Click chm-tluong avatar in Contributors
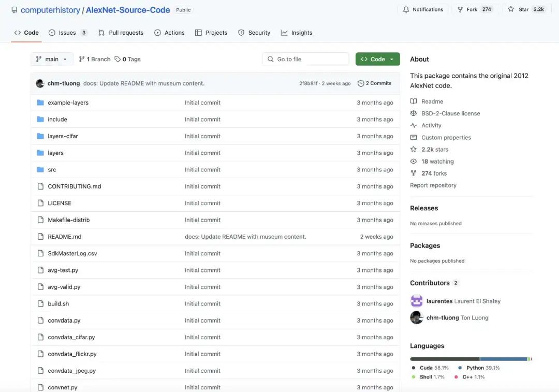The height and width of the screenshot is (392, 559). [416, 317]
